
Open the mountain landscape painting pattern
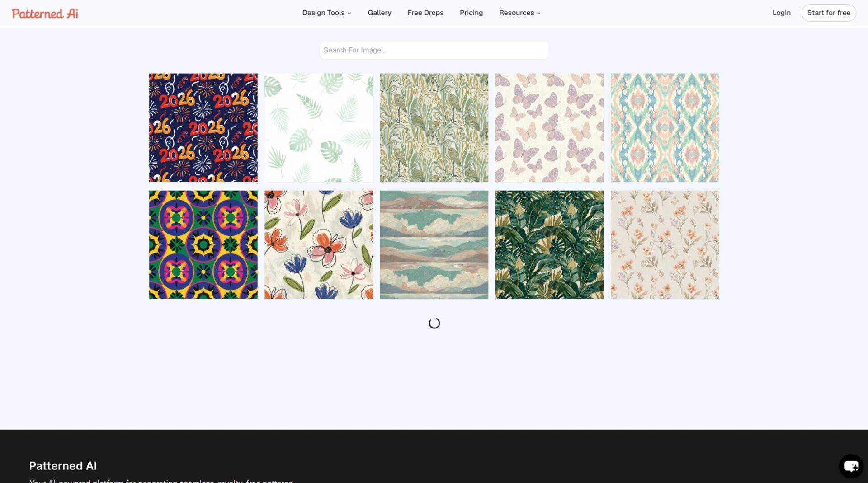pos(434,244)
